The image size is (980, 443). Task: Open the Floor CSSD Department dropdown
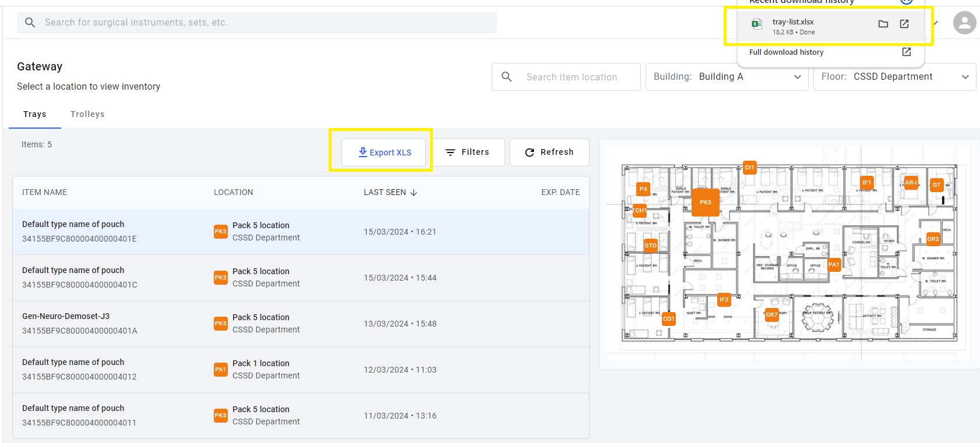894,77
